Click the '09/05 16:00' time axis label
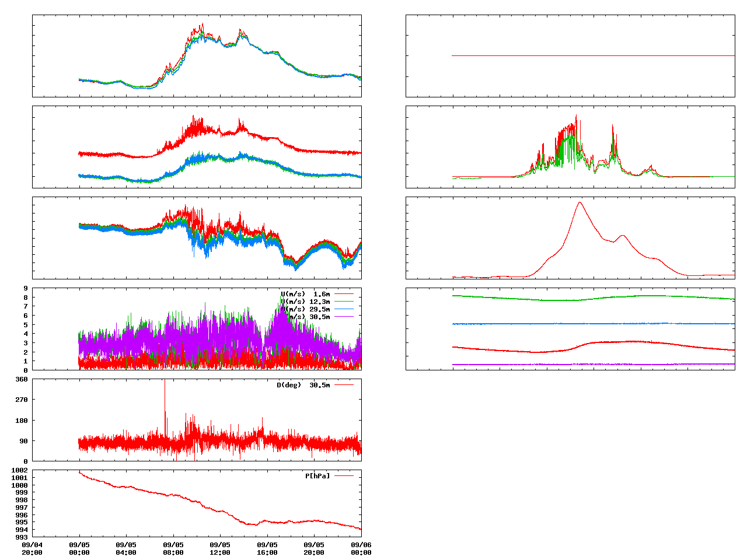 267,548
